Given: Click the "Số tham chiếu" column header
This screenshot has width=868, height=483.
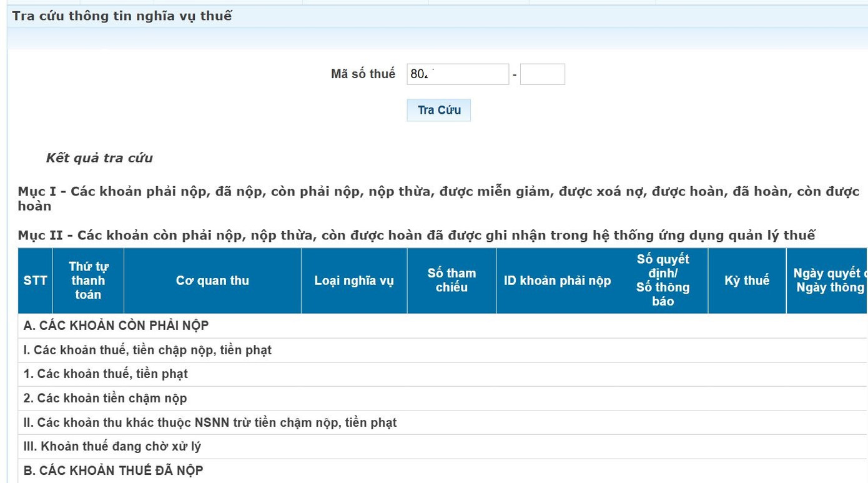Looking at the screenshot, I should (x=451, y=280).
